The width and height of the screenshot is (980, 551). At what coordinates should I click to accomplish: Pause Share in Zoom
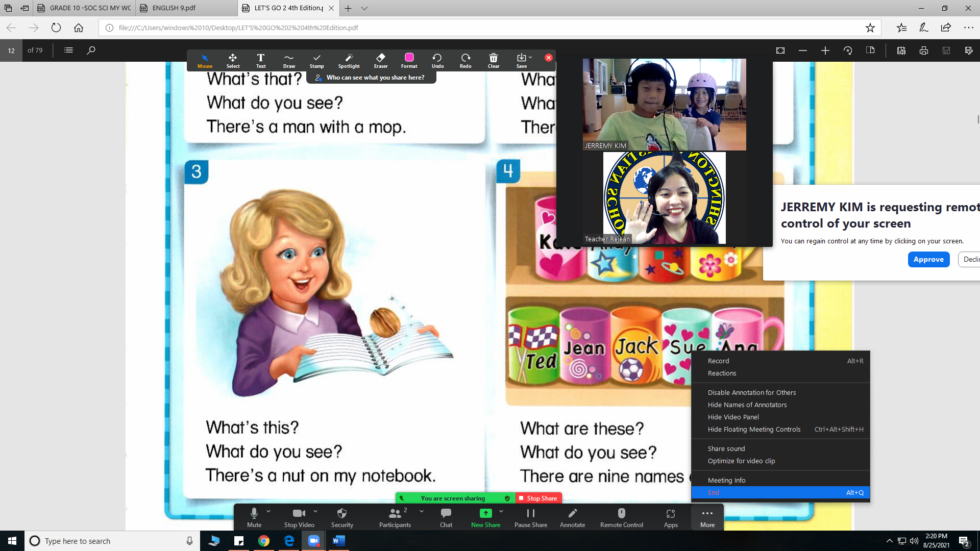(x=531, y=517)
